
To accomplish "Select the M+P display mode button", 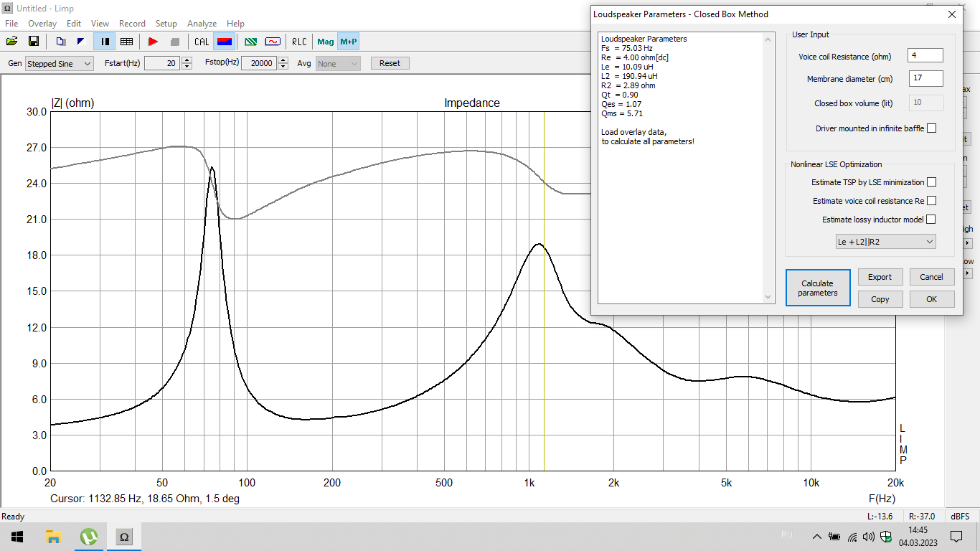I will click(349, 42).
